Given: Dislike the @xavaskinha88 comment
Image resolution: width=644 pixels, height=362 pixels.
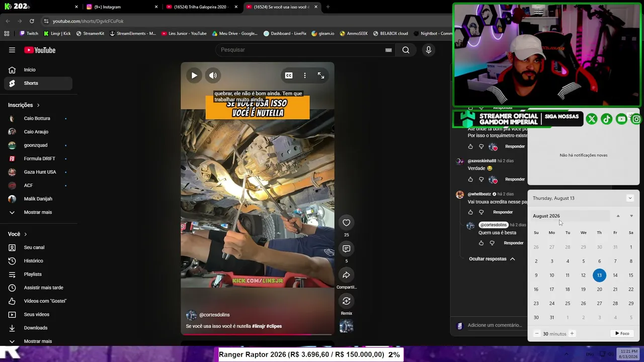Looking at the screenshot, I should (x=481, y=179).
